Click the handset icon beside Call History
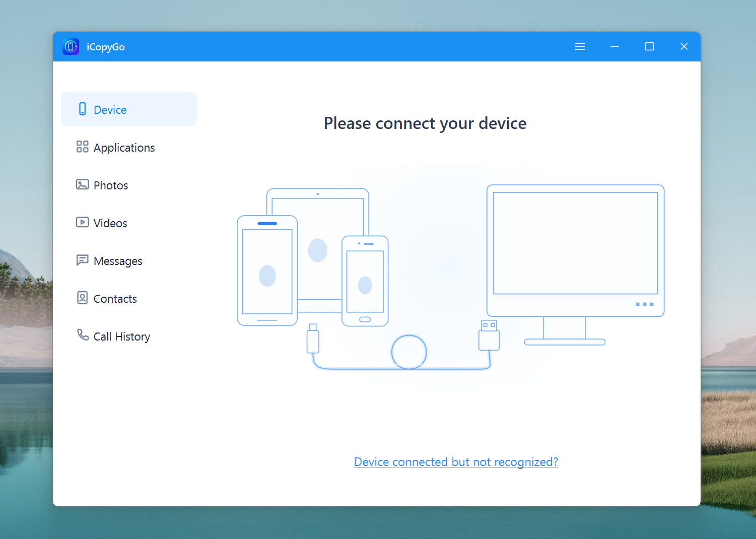Image resolution: width=756 pixels, height=539 pixels. [x=83, y=334]
